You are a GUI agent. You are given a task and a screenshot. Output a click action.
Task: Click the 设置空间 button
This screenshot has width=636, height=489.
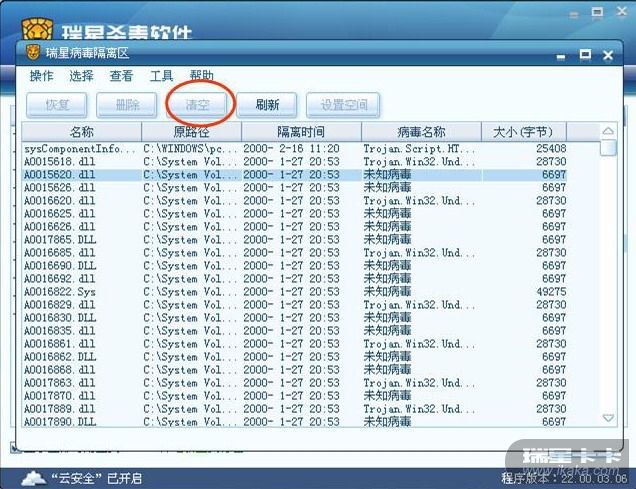point(343,105)
